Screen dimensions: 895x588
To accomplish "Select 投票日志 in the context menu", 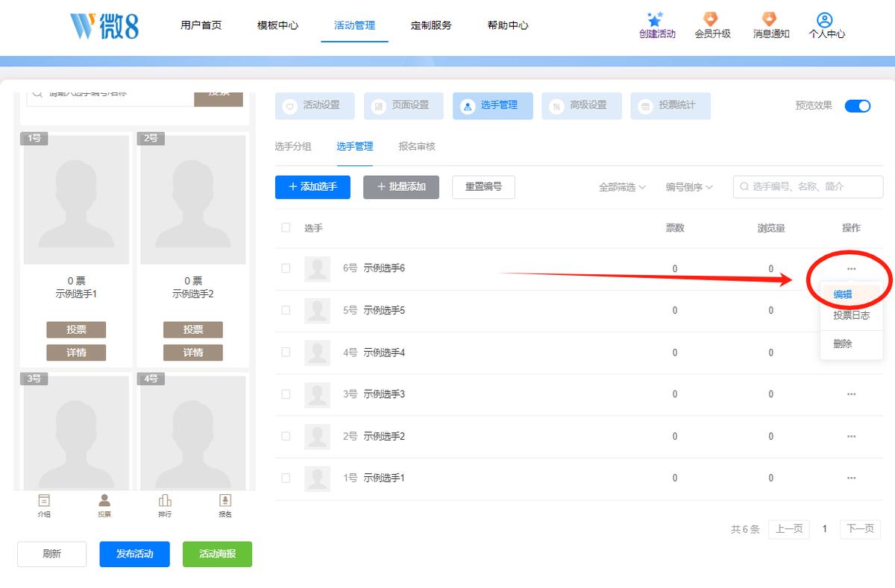I will [851, 315].
